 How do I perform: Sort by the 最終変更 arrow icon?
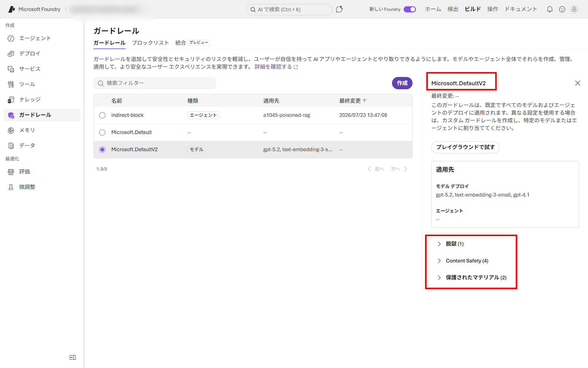(364, 101)
